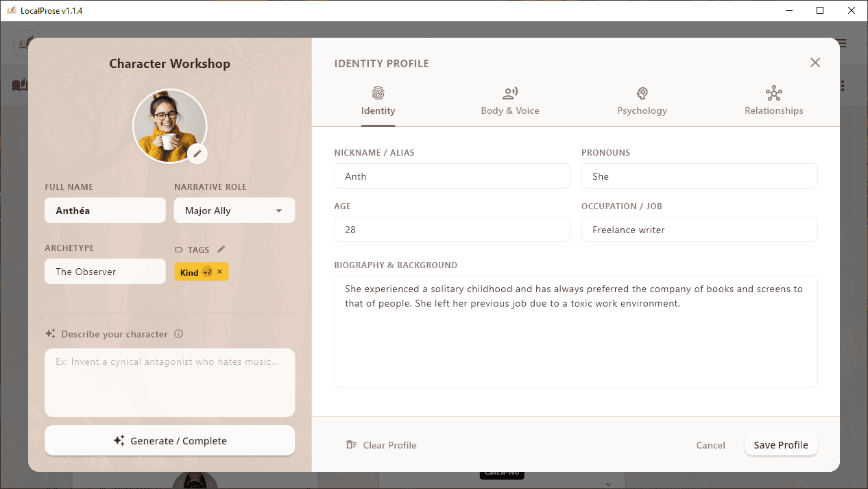Click the Relationships network icon

pyautogui.click(x=773, y=92)
